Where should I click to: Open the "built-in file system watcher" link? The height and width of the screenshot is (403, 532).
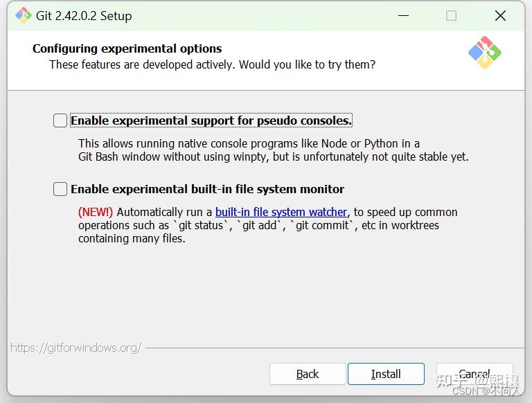point(281,212)
